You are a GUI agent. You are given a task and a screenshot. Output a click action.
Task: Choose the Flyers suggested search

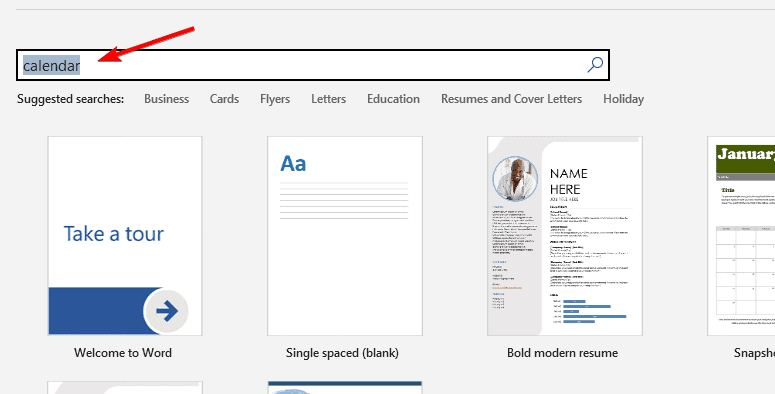[275, 99]
